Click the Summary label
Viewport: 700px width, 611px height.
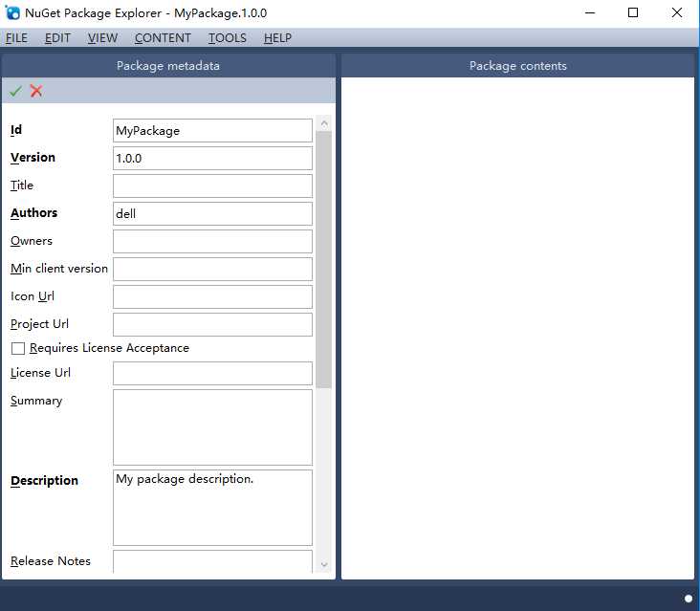coord(36,401)
